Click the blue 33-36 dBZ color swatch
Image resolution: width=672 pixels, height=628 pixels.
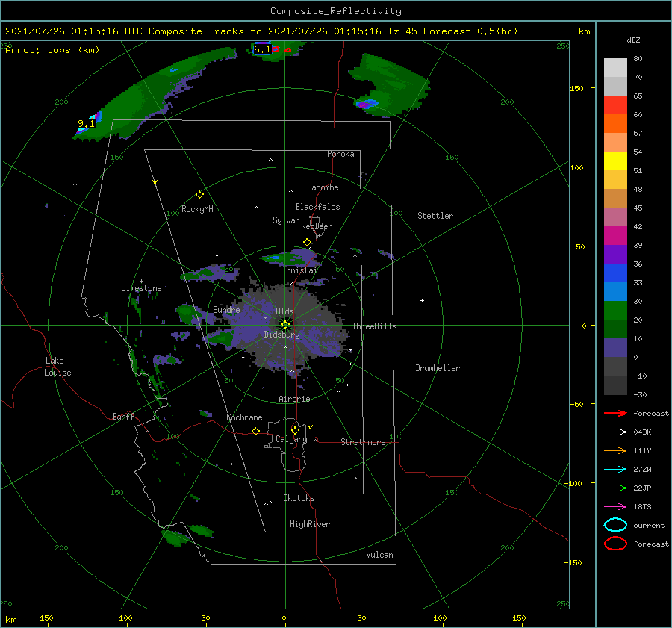click(x=615, y=273)
